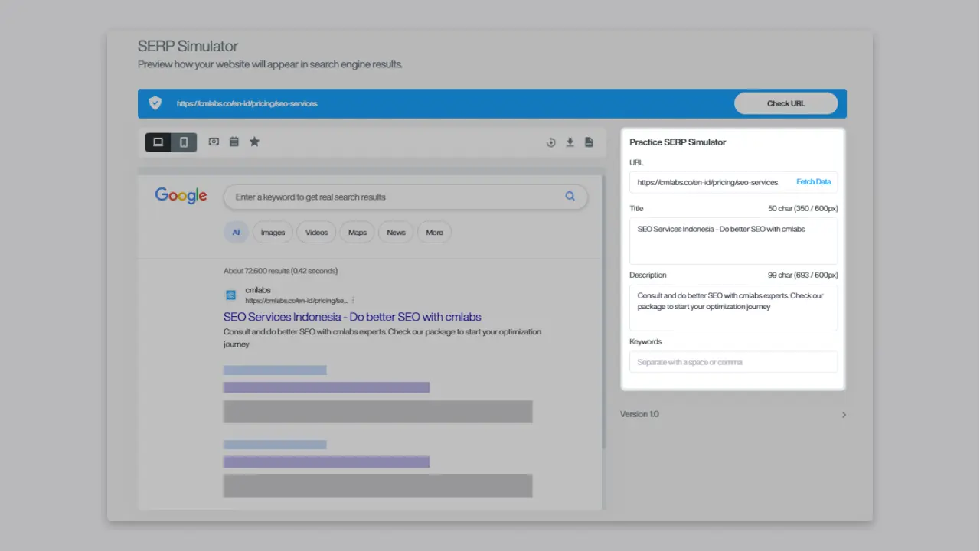Click the shield icon beside the URL bar

pyautogui.click(x=155, y=103)
